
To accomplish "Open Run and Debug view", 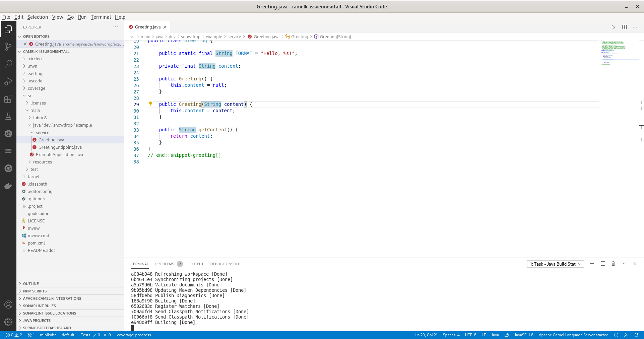I will point(8,81).
